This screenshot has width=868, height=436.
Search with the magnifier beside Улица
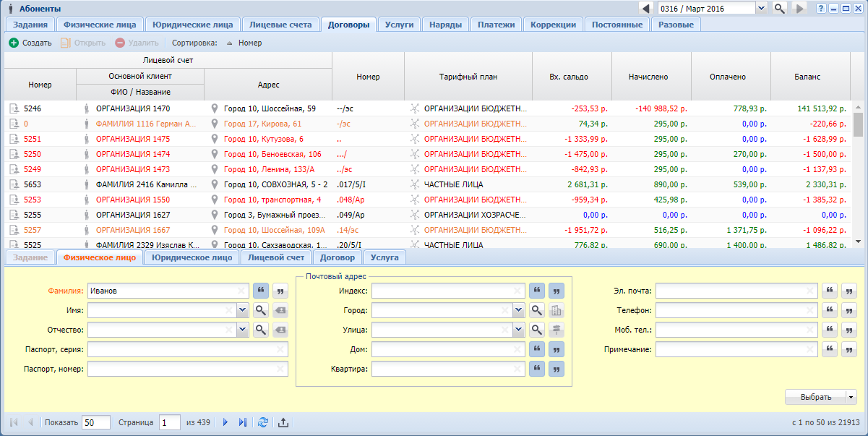[537, 330]
